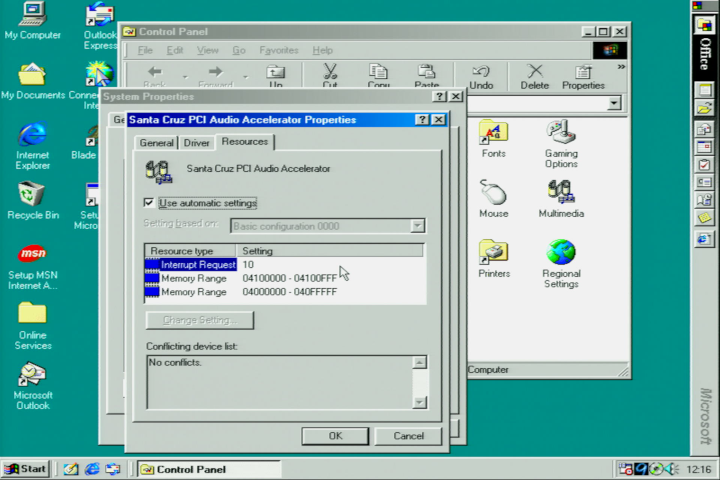
Task: Click the conflicting device list scroll down arrow
Action: click(x=419, y=402)
